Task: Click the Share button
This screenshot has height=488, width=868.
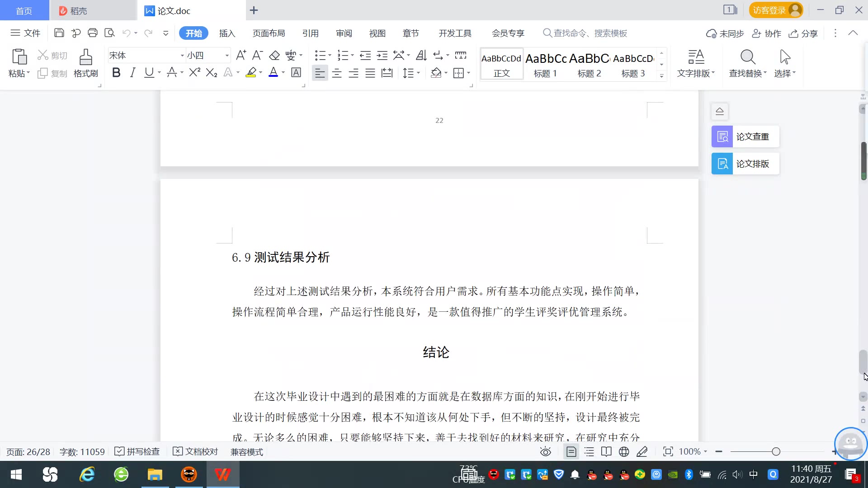Action: click(x=803, y=33)
